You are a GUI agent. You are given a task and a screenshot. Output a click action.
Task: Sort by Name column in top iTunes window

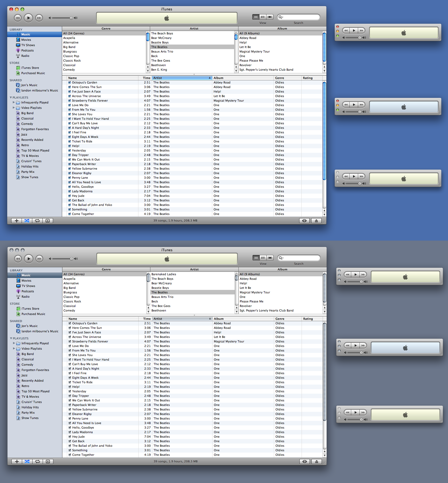pos(103,78)
